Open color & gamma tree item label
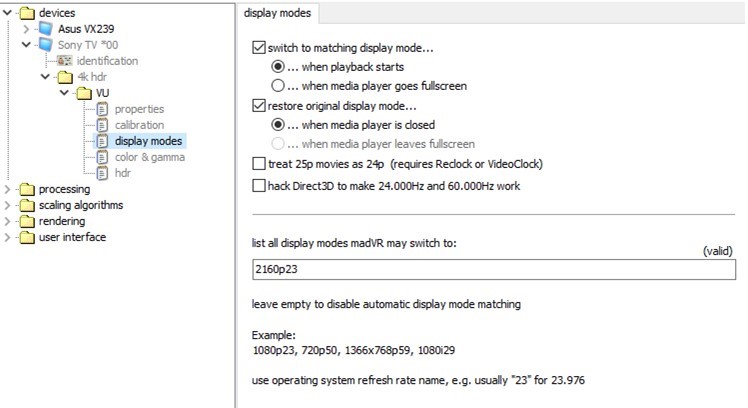Screen dimensions: 748x408 [150, 157]
